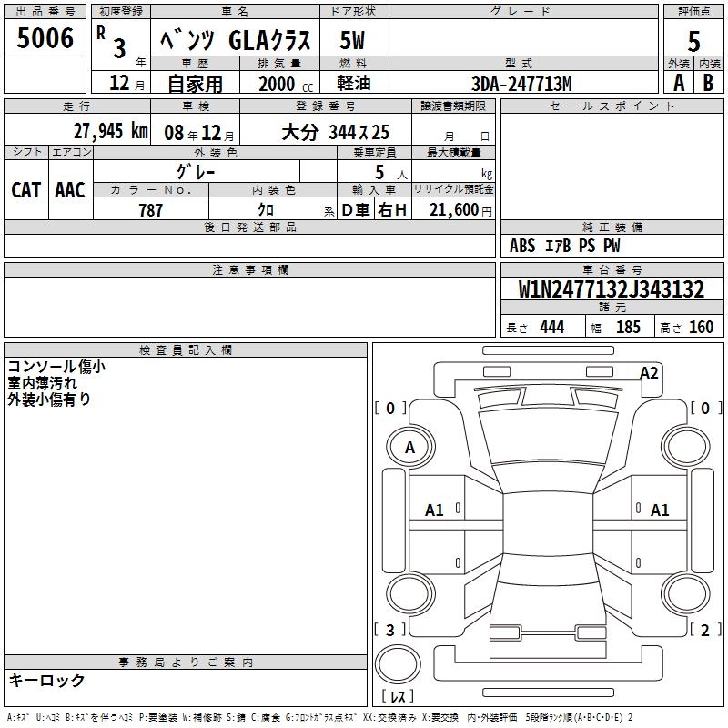Click the exterior grade A cell
Screen dimensions: 728x728
pyautogui.click(x=678, y=83)
